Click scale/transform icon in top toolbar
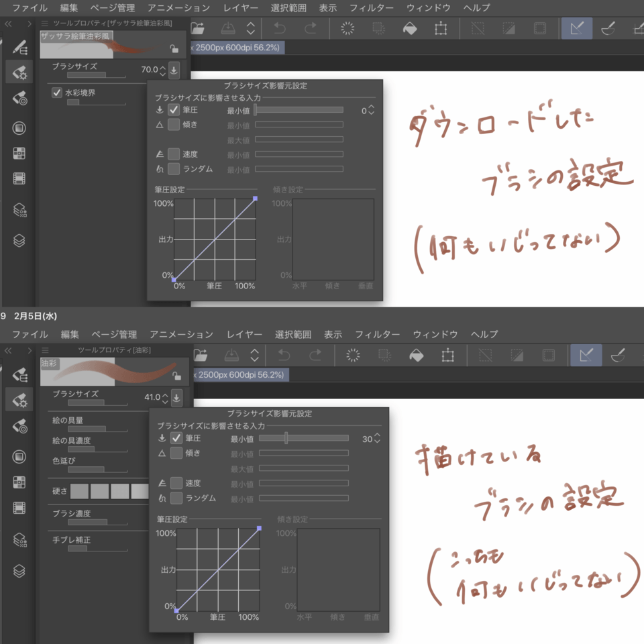The height and width of the screenshot is (644, 644). coord(441,28)
